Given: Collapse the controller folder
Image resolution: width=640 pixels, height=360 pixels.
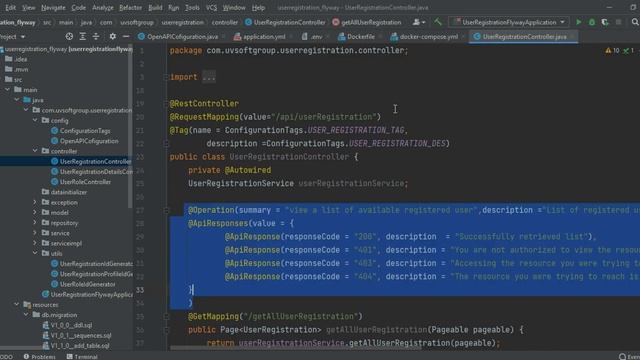Looking at the screenshot, I should point(35,151).
